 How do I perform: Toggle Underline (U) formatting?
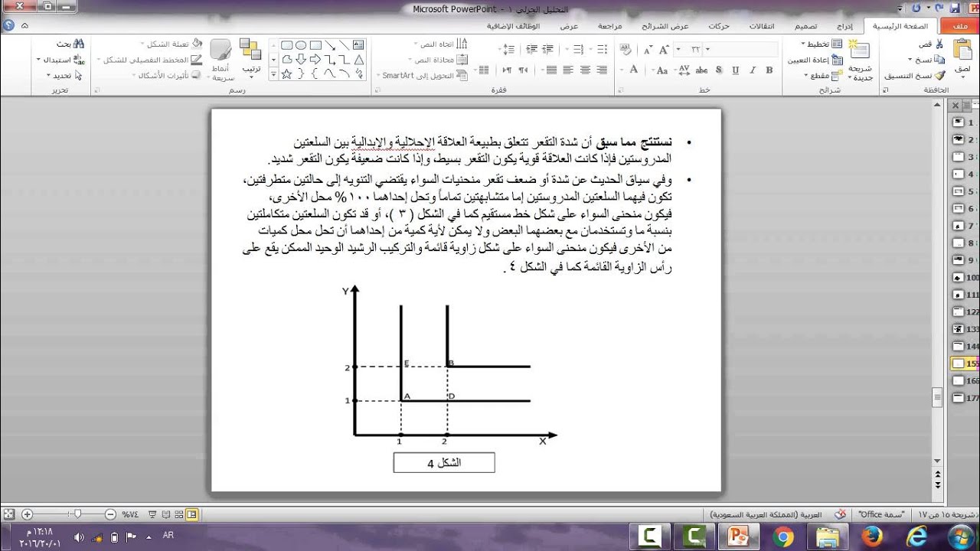click(x=735, y=70)
